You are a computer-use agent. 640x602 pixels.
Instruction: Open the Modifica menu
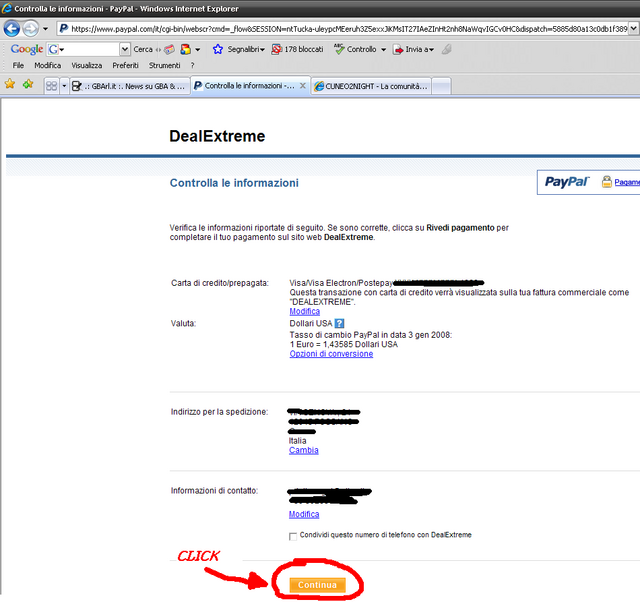pyautogui.click(x=47, y=65)
